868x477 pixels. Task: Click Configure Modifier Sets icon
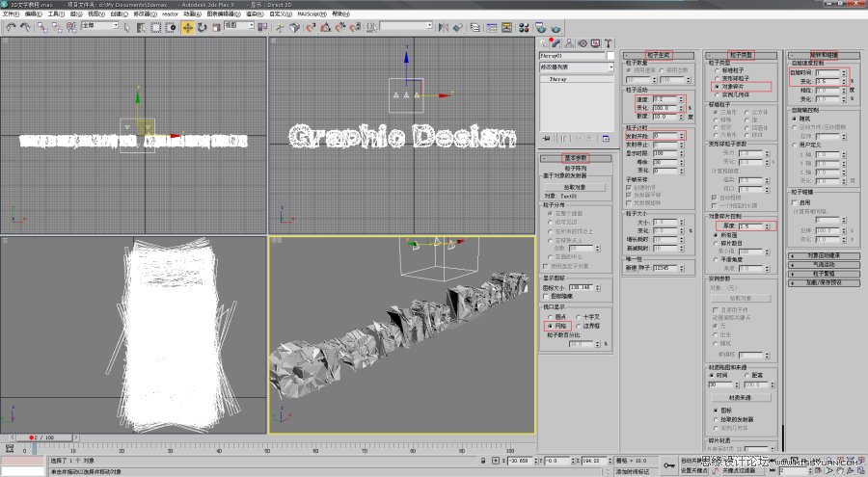(606, 139)
